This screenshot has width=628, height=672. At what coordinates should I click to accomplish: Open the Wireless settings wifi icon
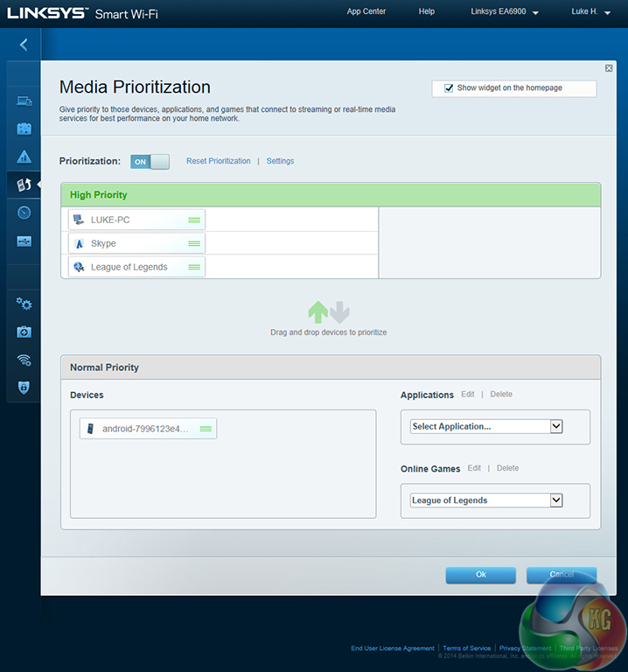pyautogui.click(x=24, y=360)
